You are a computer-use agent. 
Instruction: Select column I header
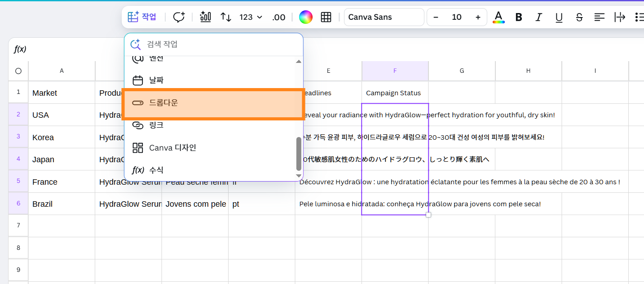coord(595,71)
